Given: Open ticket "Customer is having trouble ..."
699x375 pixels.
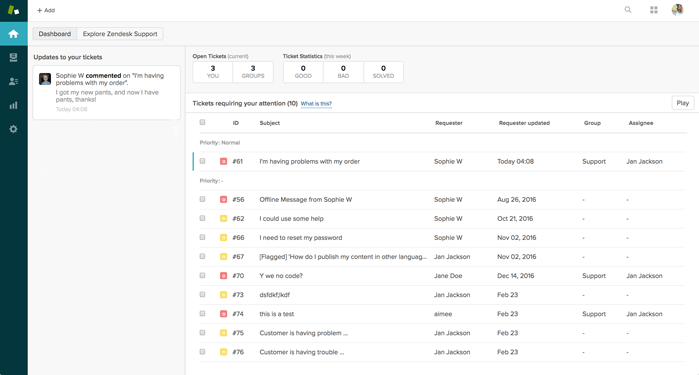Looking at the screenshot, I should tap(302, 352).
